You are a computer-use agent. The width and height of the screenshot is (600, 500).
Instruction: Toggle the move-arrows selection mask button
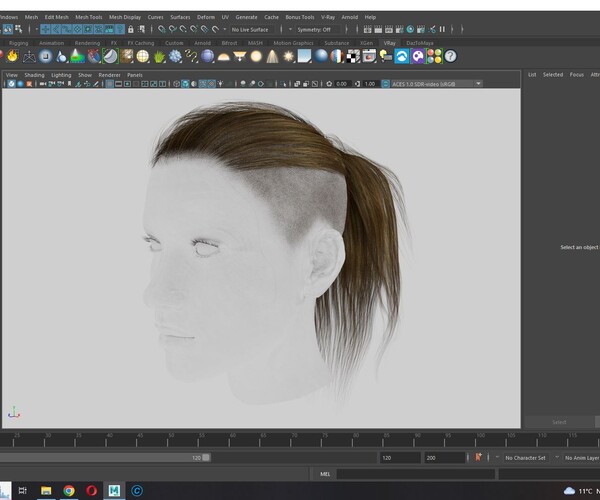[x=45, y=29]
